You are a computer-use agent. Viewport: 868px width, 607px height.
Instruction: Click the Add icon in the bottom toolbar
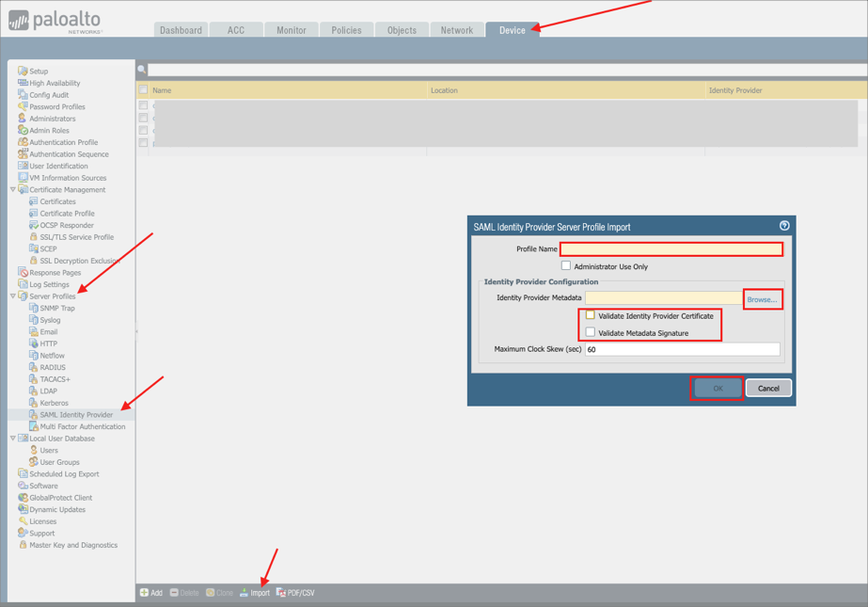pyautogui.click(x=145, y=593)
